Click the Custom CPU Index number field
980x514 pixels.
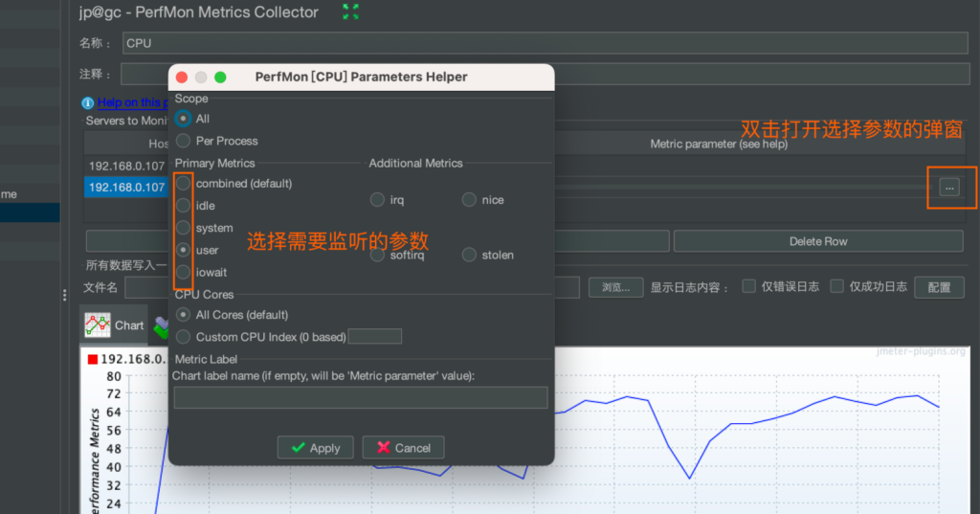point(375,336)
